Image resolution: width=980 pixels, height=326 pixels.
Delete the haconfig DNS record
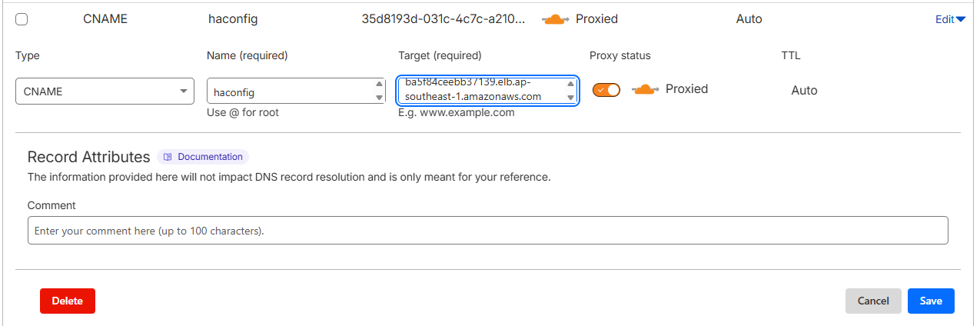[68, 301]
